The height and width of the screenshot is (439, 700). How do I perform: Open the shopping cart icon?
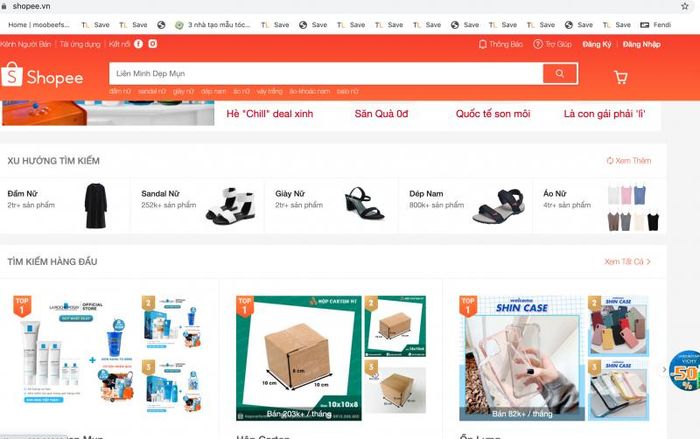[621, 77]
